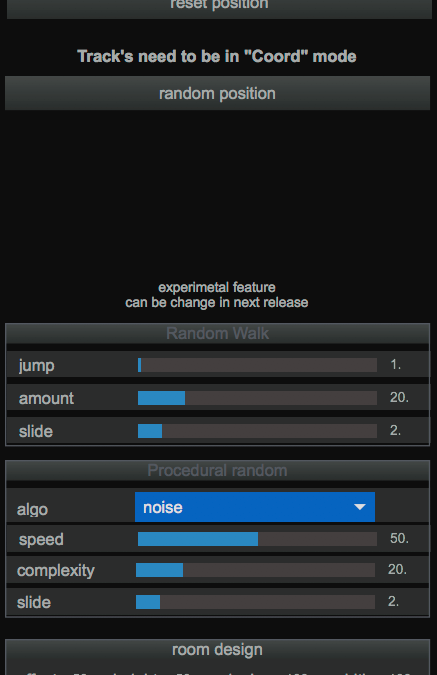The width and height of the screenshot is (437, 675).
Task: Select the speed value field showing 50.
Action: click(x=399, y=539)
